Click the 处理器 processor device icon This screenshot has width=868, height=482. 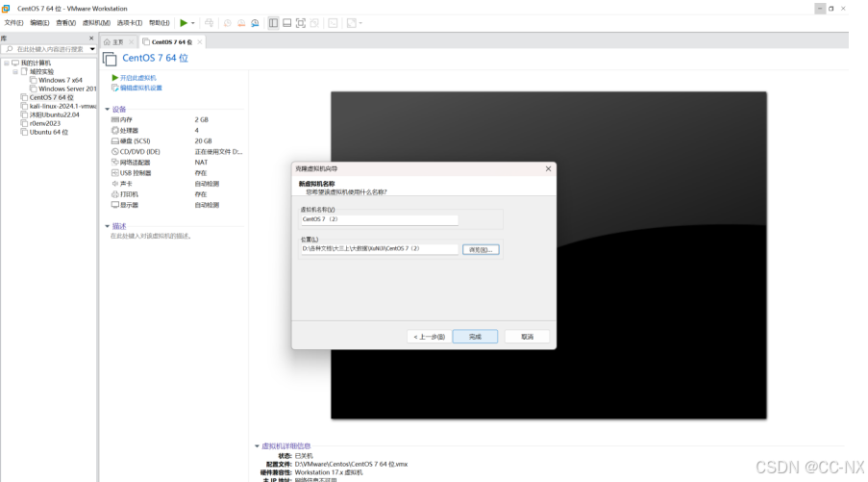point(115,130)
